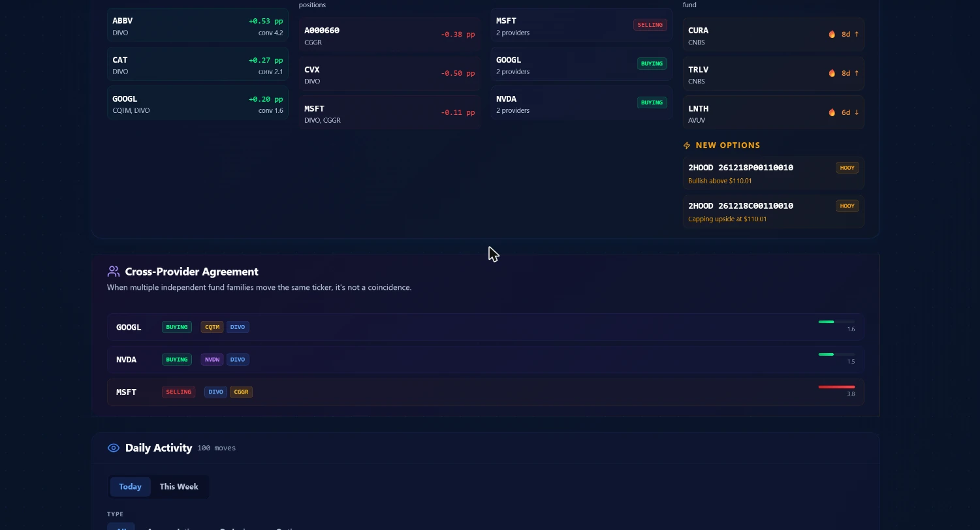Open the CVX DIVO card
This screenshot has width=980, height=530.
pyautogui.click(x=390, y=74)
